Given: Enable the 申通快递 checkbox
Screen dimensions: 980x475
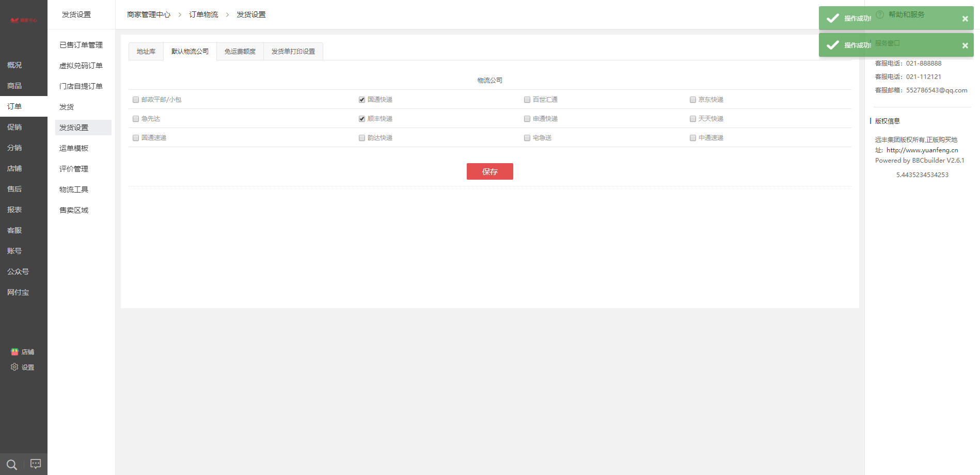Looking at the screenshot, I should tap(527, 119).
